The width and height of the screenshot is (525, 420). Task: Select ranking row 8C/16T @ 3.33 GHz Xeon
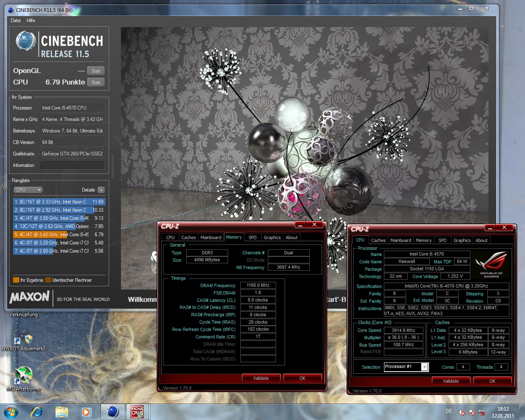(59, 202)
